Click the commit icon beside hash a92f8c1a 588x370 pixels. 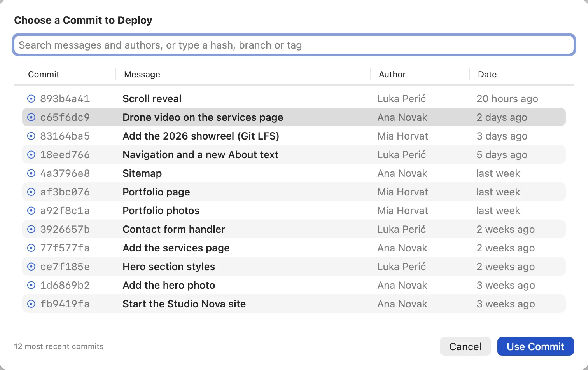point(31,211)
